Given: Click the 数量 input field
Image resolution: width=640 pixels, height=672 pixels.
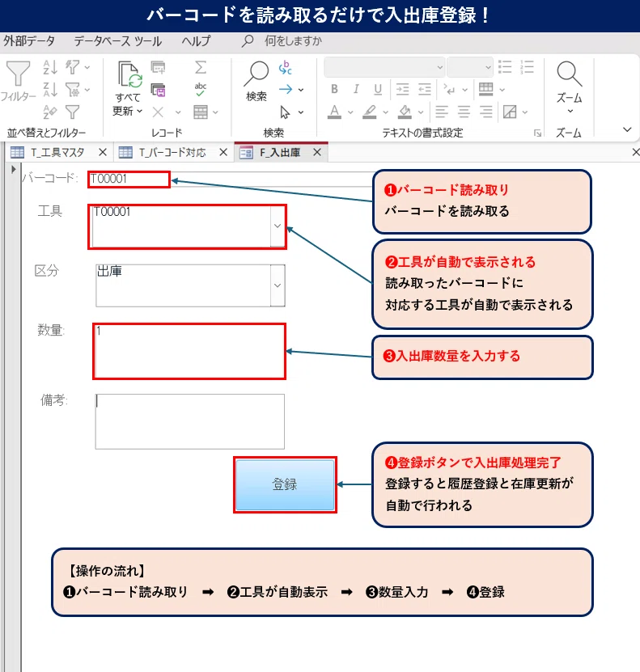Looking at the screenshot, I should tap(189, 352).
